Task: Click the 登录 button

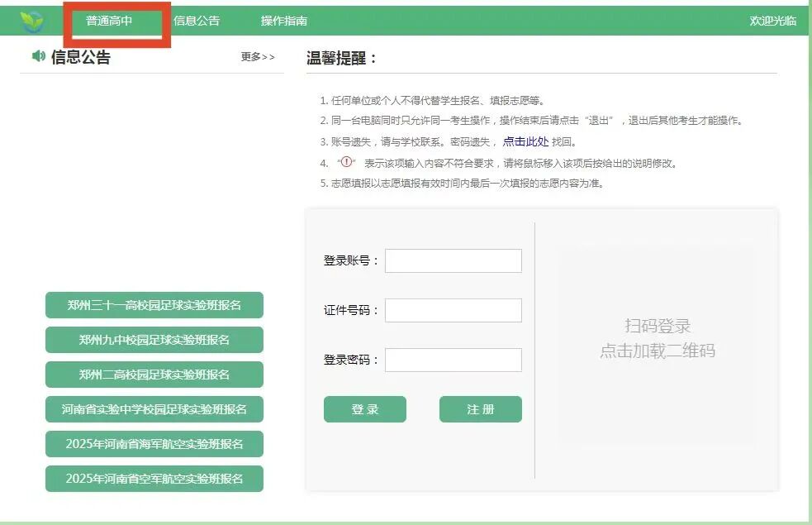Action: pos(365,409)
